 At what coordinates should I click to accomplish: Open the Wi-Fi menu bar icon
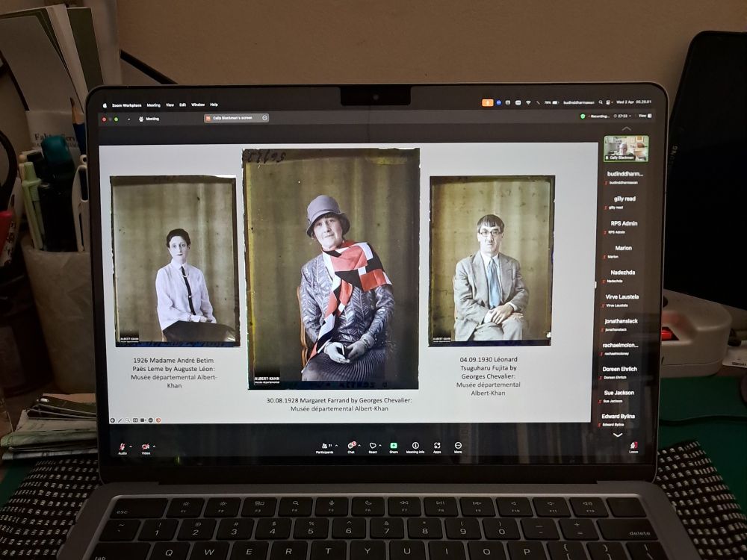[x=528, y=102]
